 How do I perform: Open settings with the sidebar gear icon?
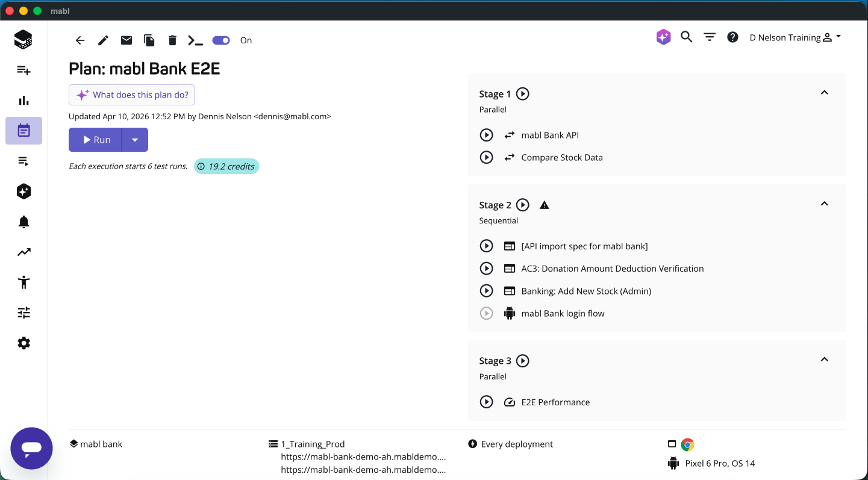click(23, 343)
